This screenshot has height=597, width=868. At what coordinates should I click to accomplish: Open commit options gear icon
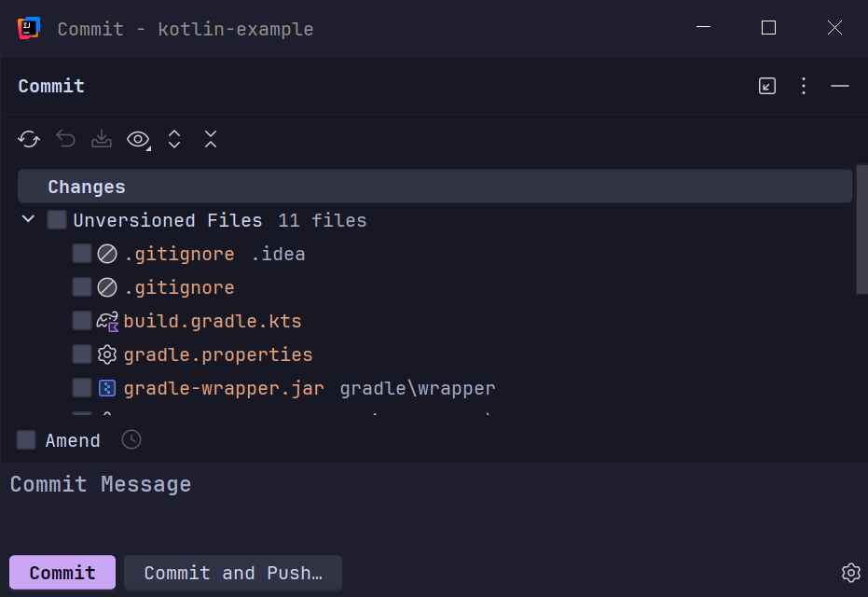(849, 573)
